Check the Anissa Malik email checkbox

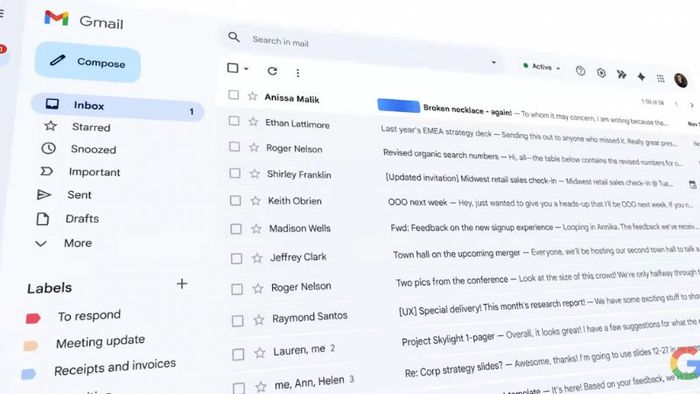click(233, 95)
